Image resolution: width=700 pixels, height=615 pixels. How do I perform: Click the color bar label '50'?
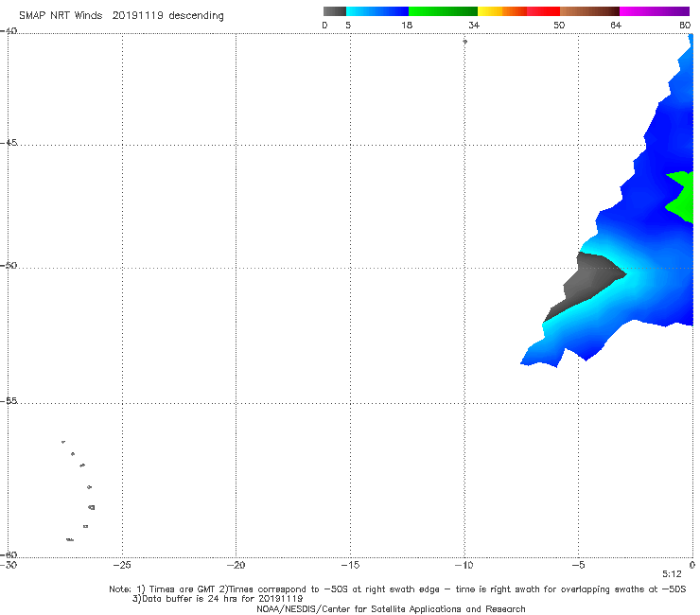559,25
